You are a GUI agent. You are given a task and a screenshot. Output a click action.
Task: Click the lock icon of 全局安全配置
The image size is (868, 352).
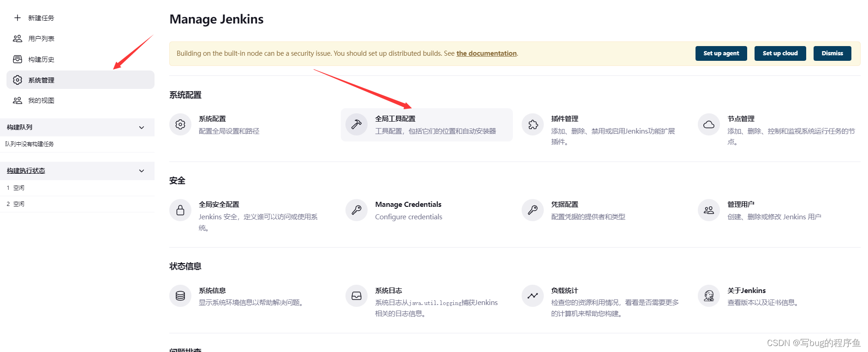(180, 210)
